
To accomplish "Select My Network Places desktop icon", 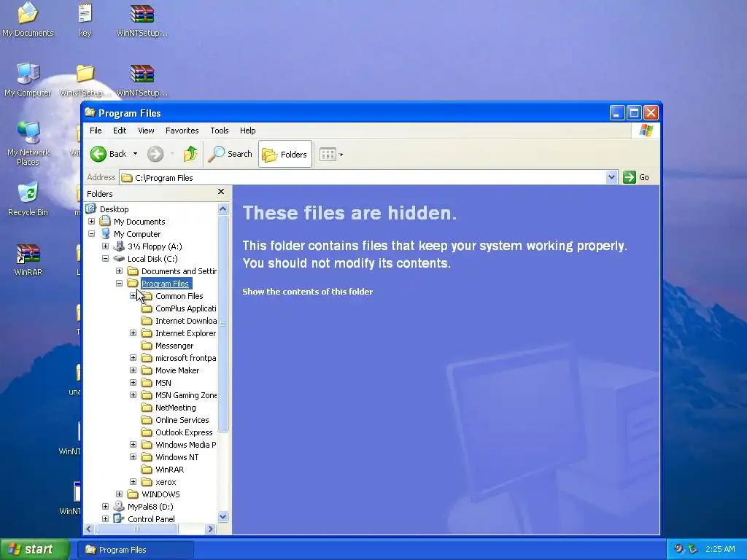I will [28, 143].
